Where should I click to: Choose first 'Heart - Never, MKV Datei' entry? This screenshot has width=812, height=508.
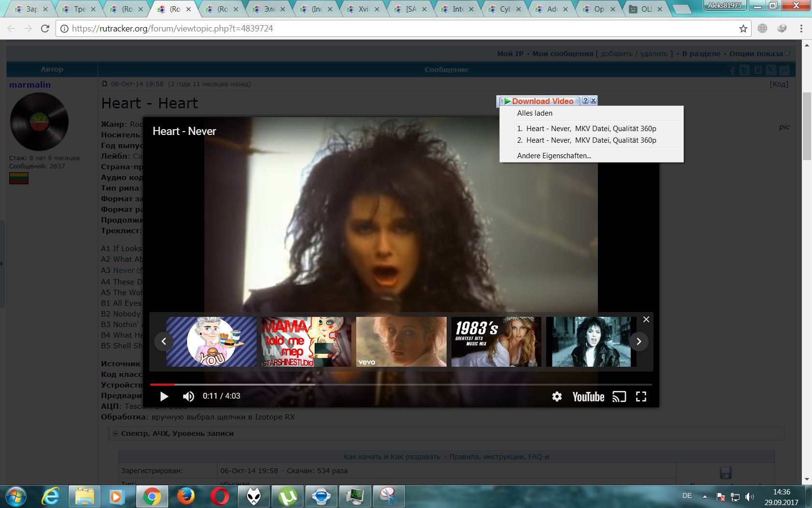[x=592, y=129]
